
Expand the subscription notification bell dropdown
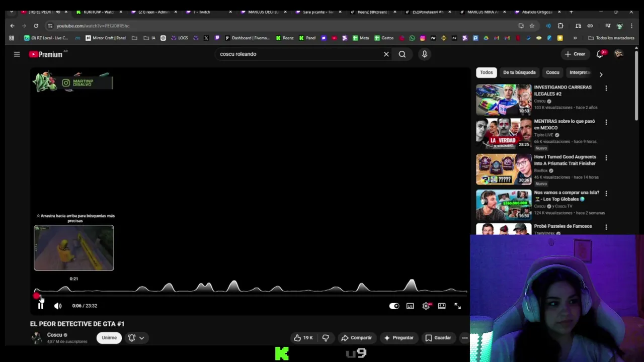tap(136, 338)
